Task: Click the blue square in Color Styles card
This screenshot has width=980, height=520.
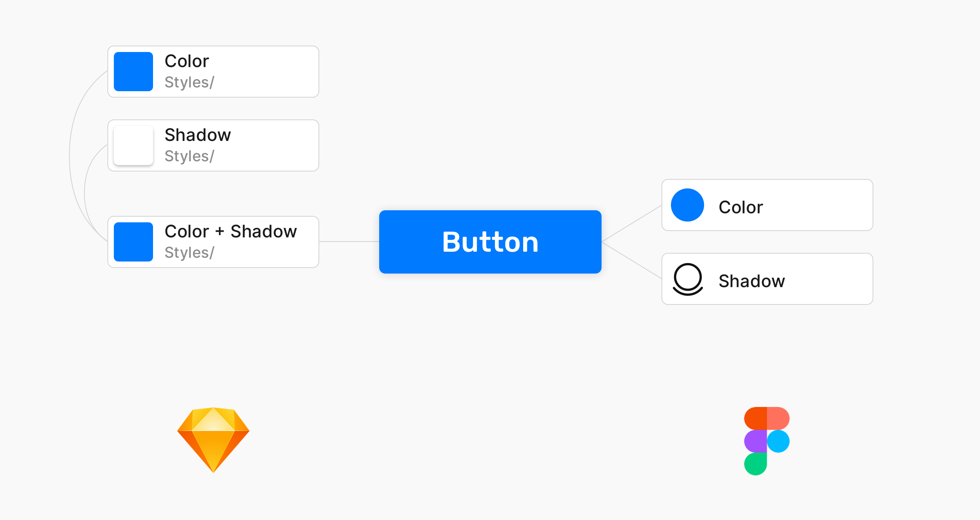Action: point(133,72)
